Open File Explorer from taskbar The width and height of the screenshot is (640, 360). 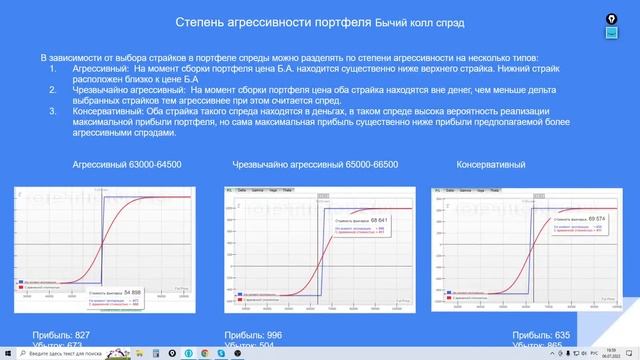(x=140, y=353)
